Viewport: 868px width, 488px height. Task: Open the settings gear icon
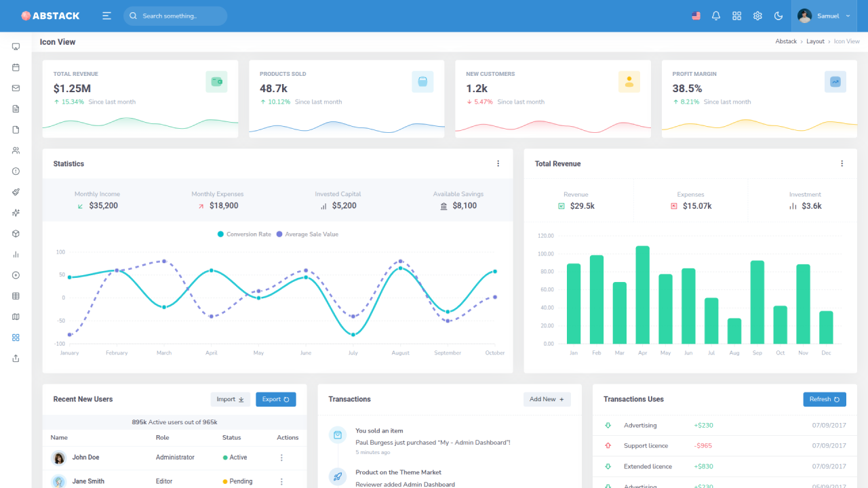(757, 16)
